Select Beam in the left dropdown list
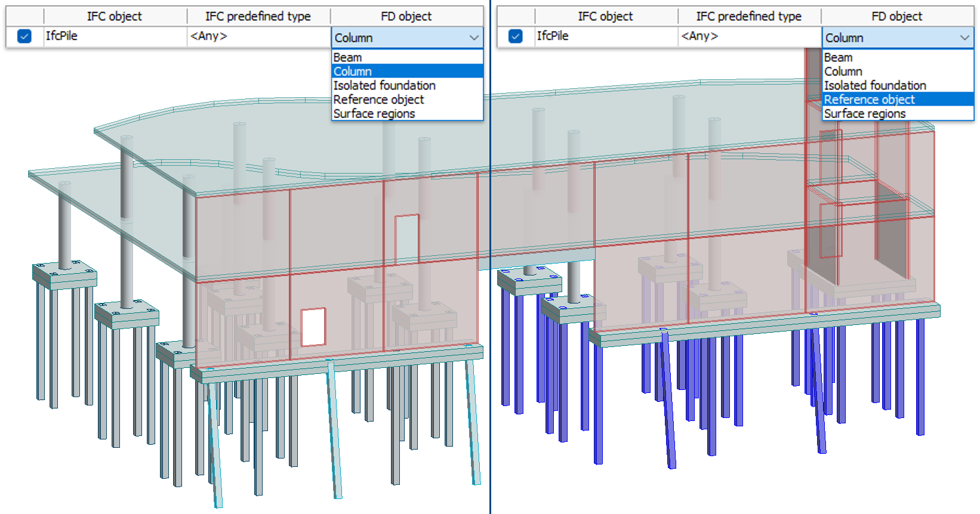The image size is (980, 514). coord(347,57)
